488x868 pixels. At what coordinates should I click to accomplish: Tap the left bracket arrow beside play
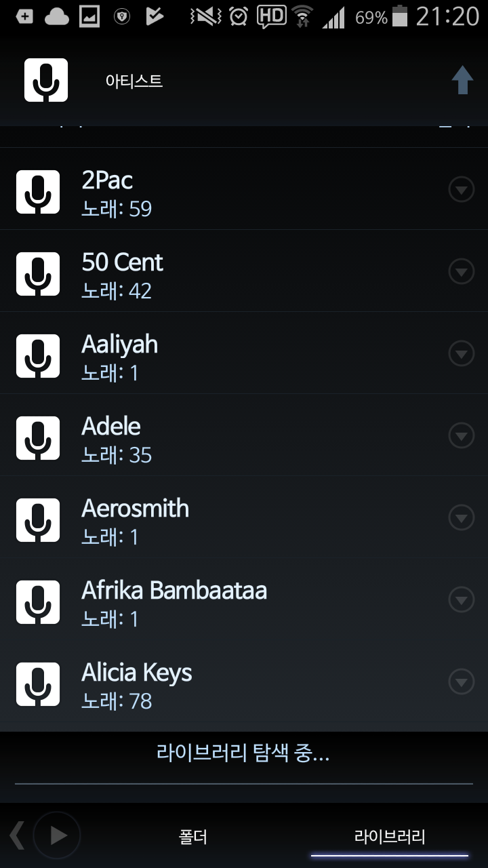[17, 835]
